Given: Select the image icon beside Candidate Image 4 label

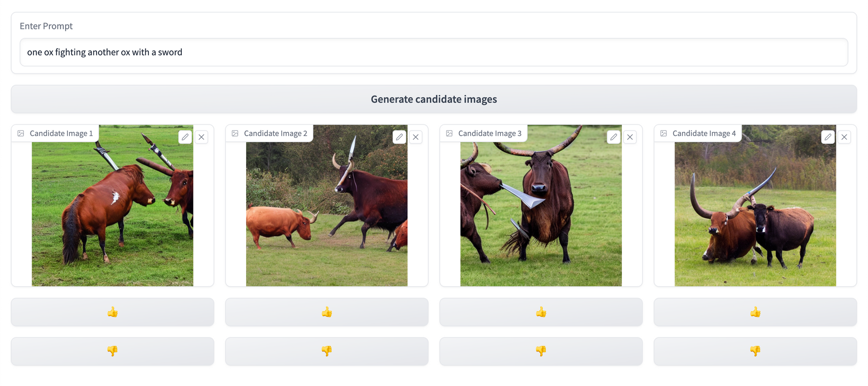Looking at the screenshot, I should point(663,133).
